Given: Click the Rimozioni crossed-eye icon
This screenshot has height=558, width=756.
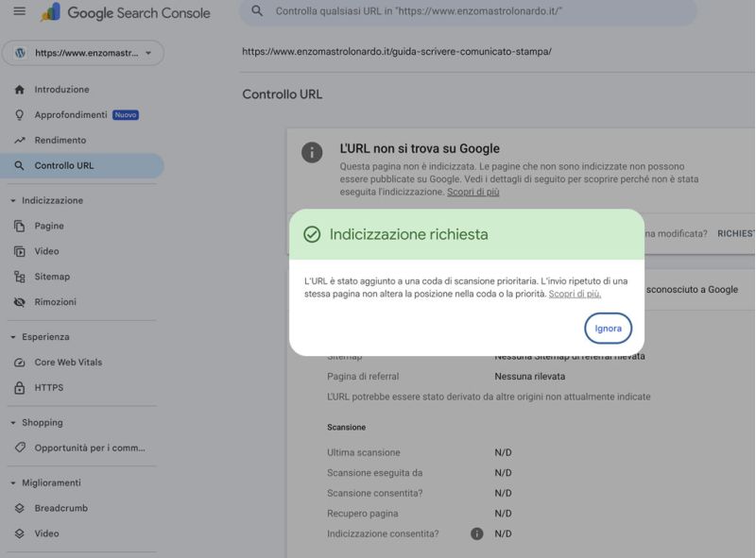Looking at the screenshot, I should (19, 302).
